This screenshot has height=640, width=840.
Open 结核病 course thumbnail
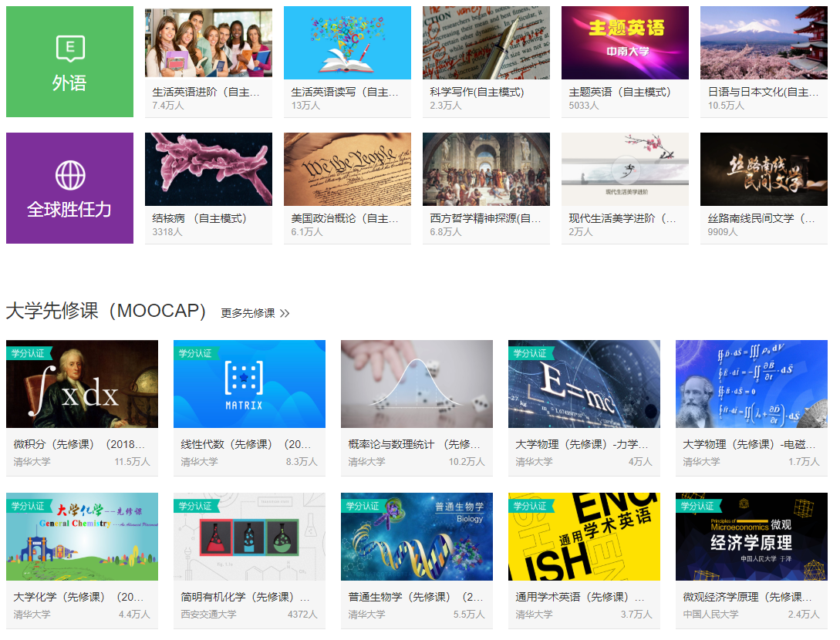208,169
